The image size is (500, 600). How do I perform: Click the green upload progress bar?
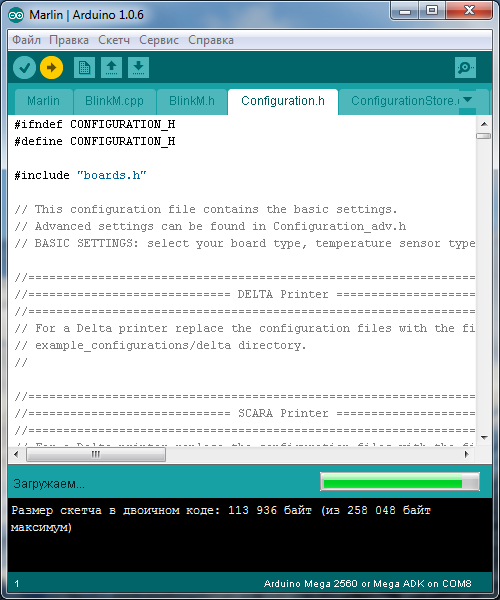pos(400,482)
